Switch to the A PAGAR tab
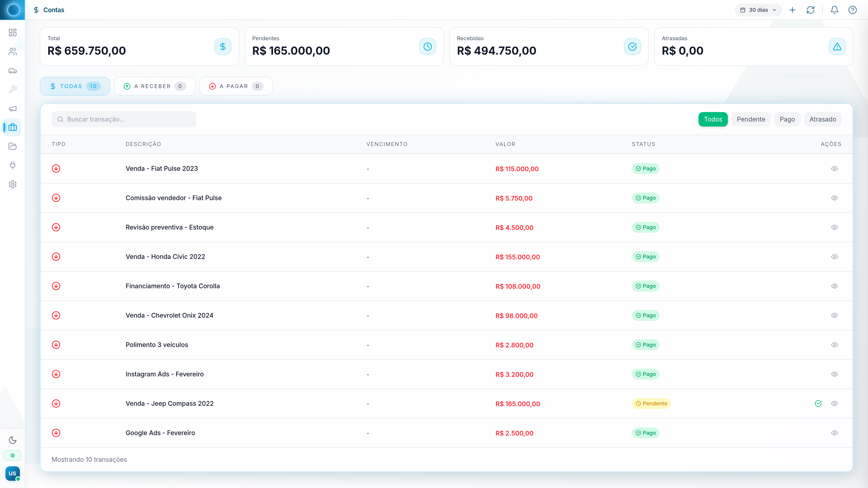Image resolution: width=868 pixels, height=488 pixels. (236, 86)
